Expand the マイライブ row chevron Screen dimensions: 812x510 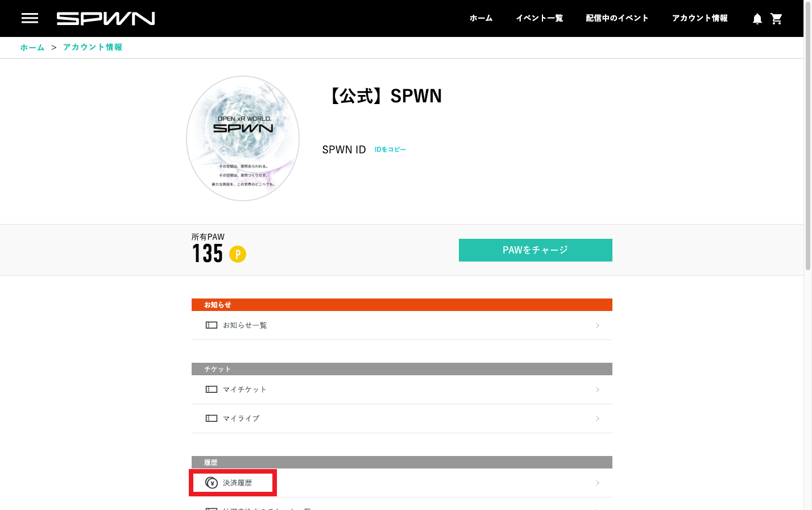(598, 418)
